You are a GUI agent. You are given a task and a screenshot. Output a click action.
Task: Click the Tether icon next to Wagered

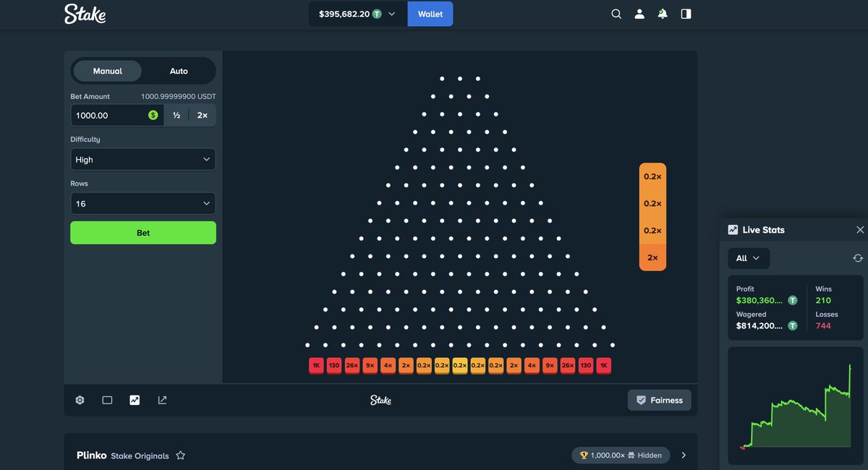tap(793, 326)
